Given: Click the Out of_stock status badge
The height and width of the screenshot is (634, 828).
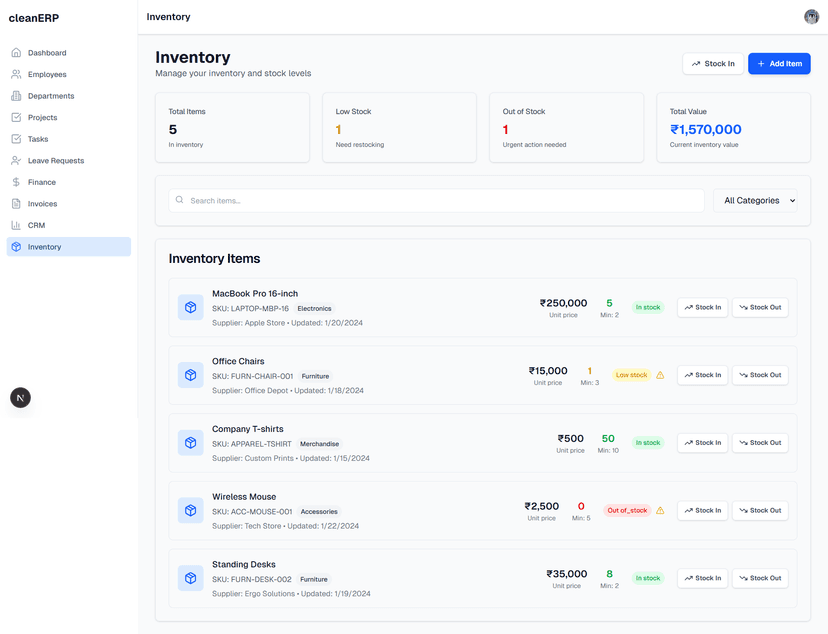Looking at the screenshot, I should 627,510.
